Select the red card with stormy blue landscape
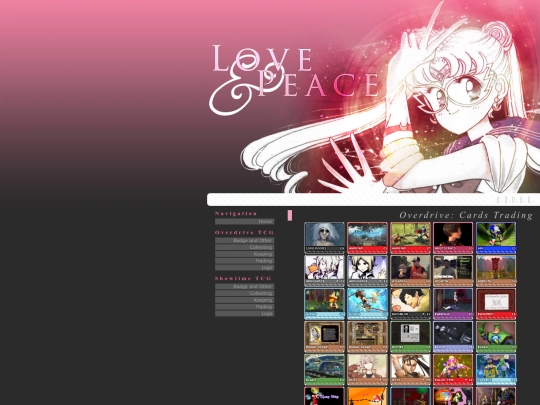 tap(367, 238)
